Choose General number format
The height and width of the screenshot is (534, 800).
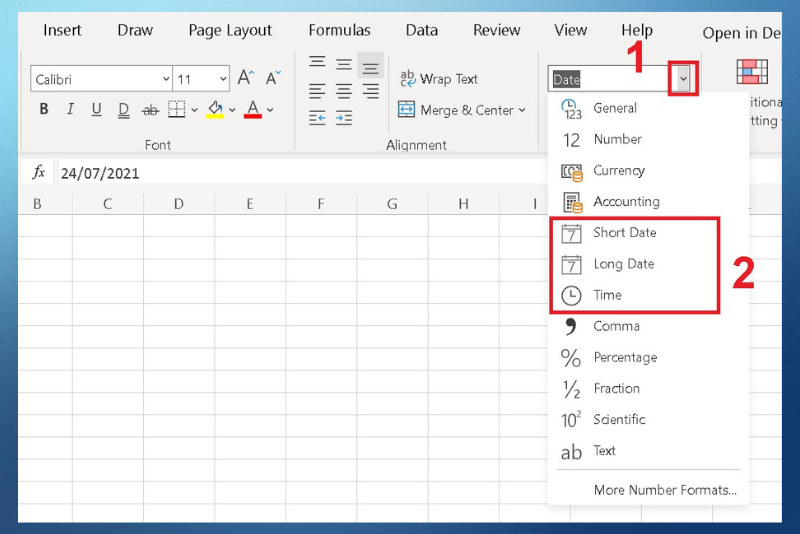(648, 108)
